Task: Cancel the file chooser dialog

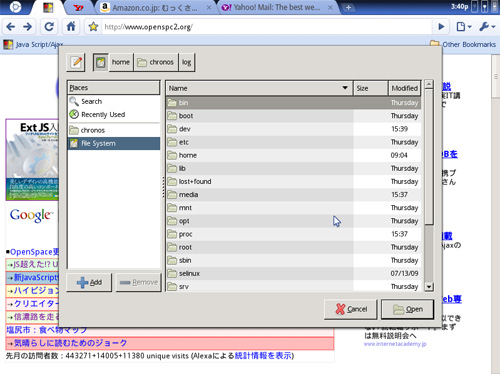Action: click(x=351, y=309)
